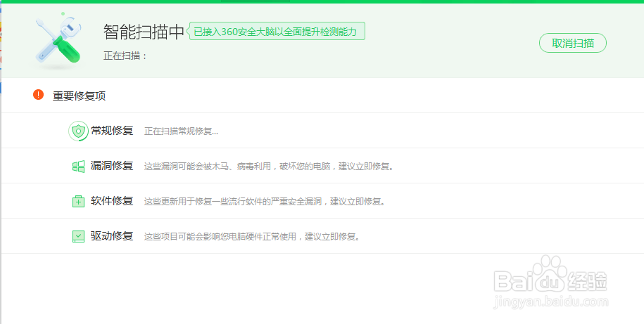Select the 常规修复 label

(x=112, y=131)
